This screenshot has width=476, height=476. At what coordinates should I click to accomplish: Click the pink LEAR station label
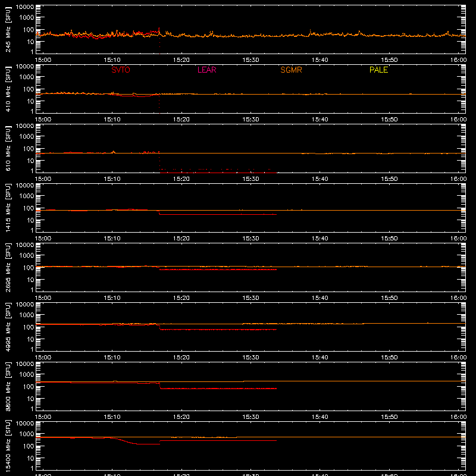click(x=206, y=70)
